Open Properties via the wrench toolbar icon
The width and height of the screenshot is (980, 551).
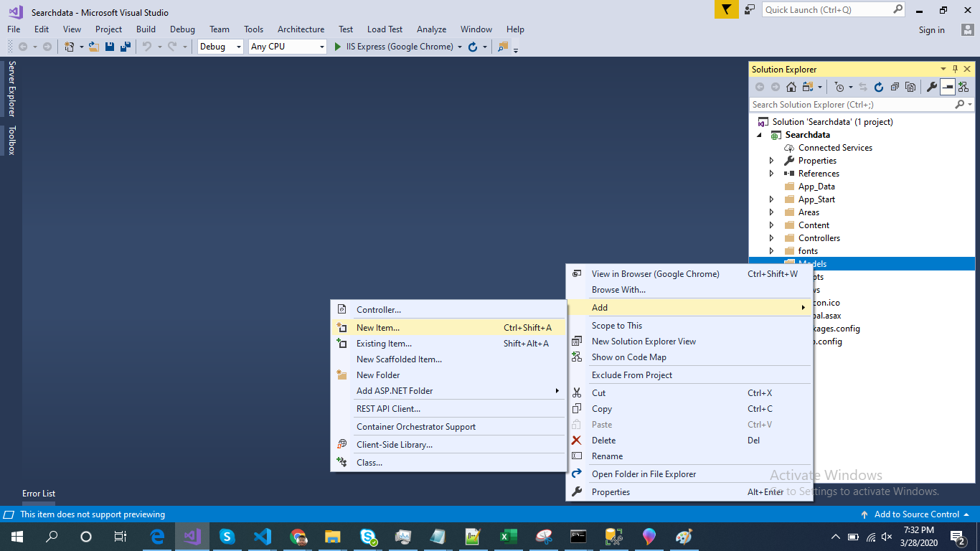tap(931, 87)
